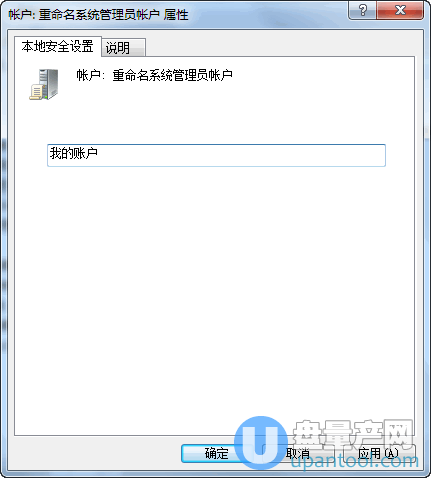This screenshot has width=431, height=478.
Task: Click the question mark help button
Action: point(362,10)
